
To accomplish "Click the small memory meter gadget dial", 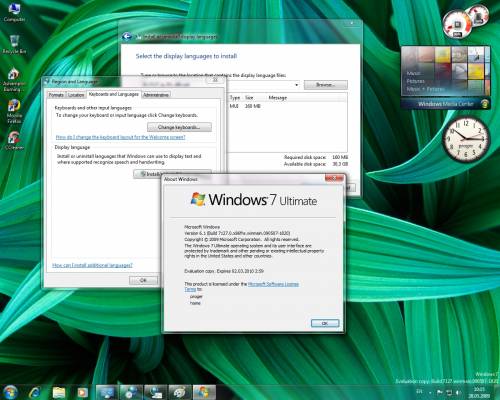I will coord(478,15).
